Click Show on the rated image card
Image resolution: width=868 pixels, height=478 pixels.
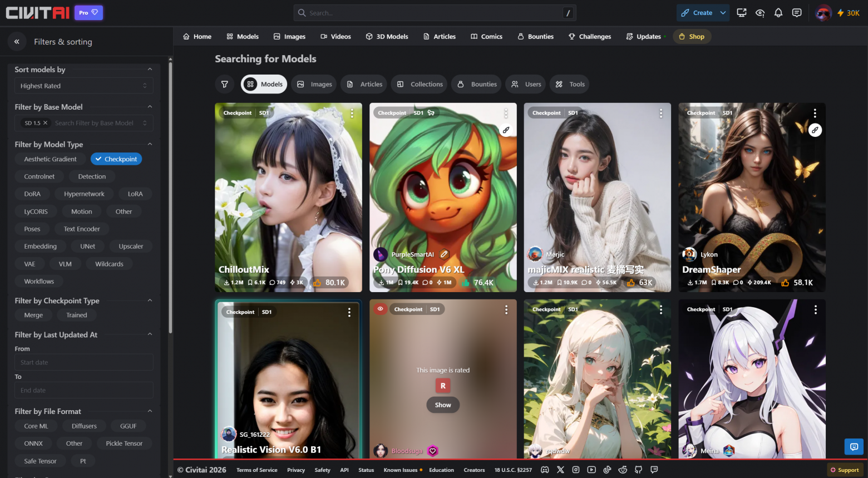point(443,405)
